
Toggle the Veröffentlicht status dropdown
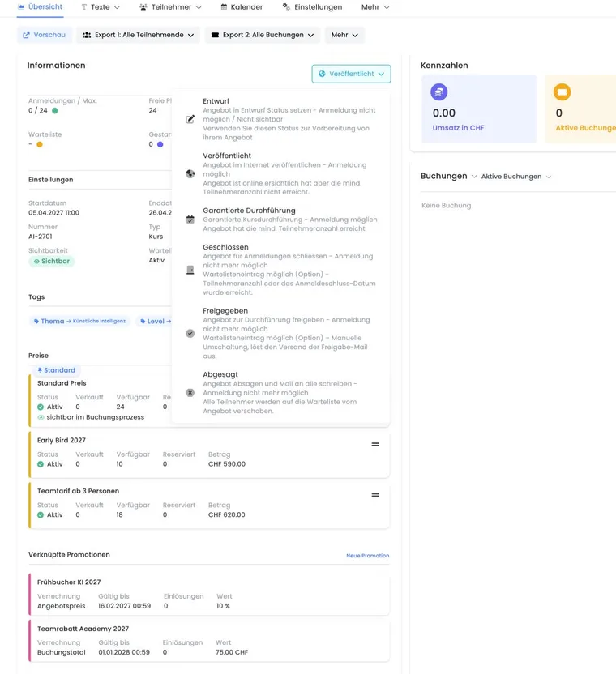[351, 74]
